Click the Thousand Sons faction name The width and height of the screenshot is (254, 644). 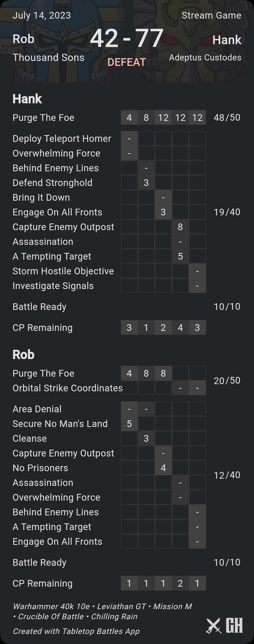click(49, 57)
